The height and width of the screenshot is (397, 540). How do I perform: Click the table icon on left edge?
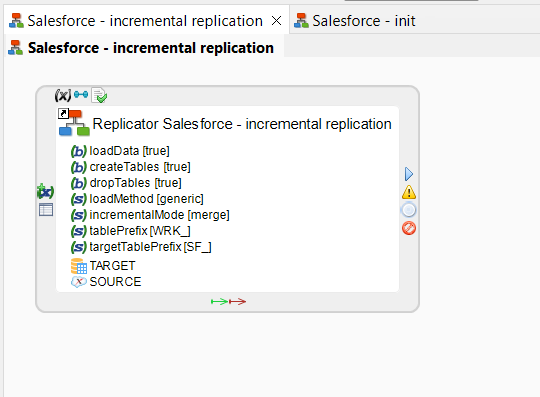[x=46, y=209]
